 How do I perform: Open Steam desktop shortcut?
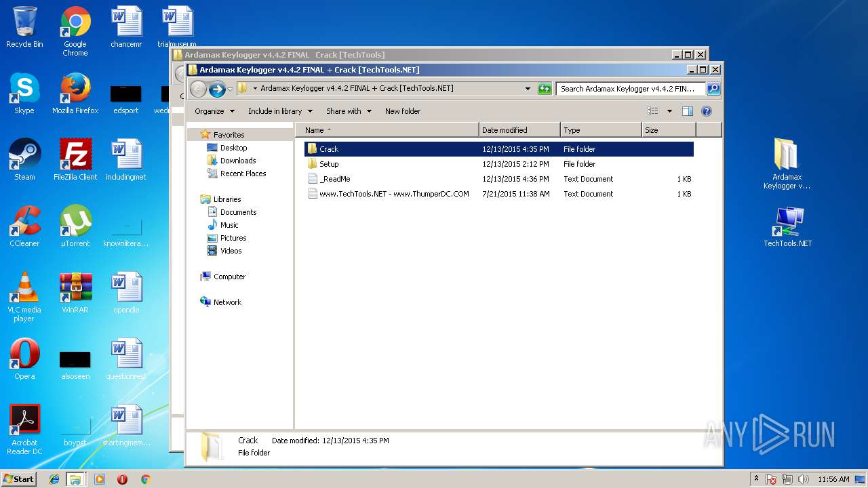24,160
